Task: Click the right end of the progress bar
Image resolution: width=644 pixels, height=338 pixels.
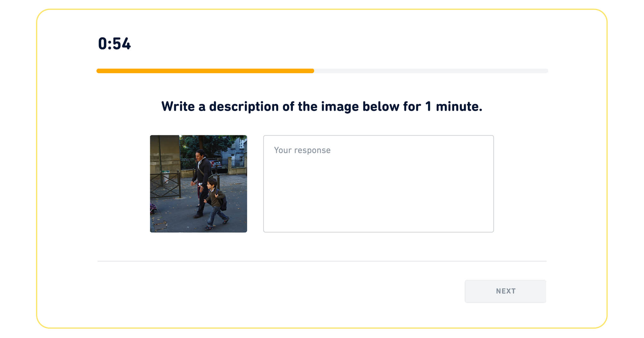Action: tap(545, 71)
